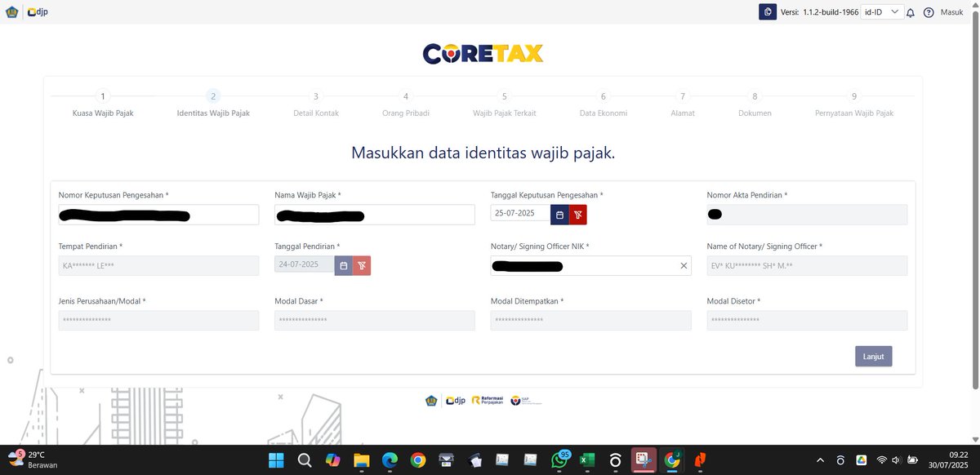
Task: Click the DJP logo in header
Action: (38, 12)
